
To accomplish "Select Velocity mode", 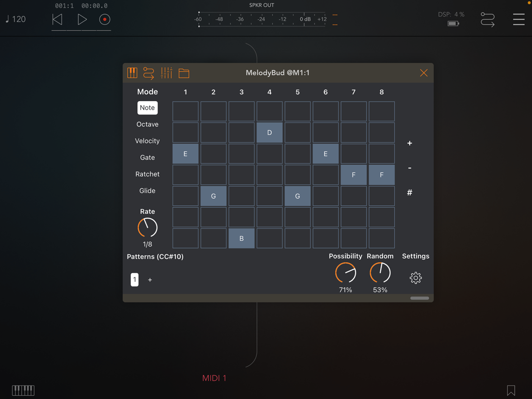I will tap(147, 141).
